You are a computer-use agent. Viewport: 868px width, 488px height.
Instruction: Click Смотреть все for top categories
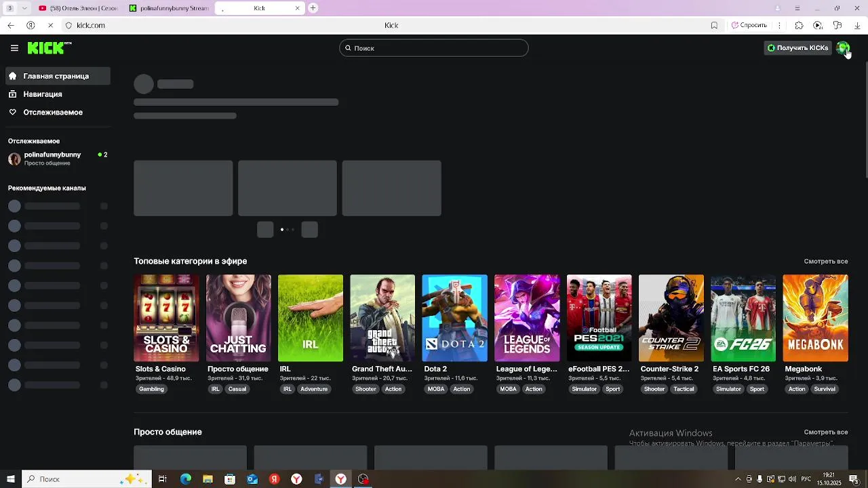click(825, 261)
